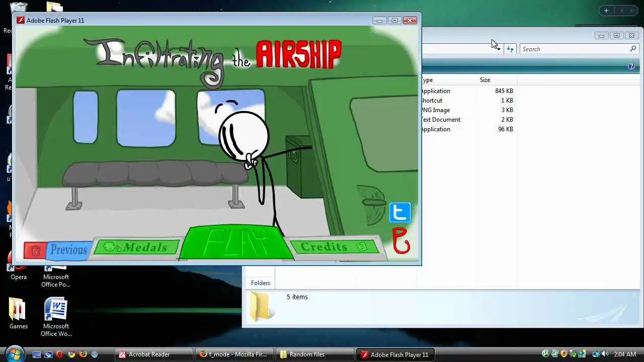Click the '5 items' text in the details pane
This screenshot has height=362, width=644.
point(297,297)
